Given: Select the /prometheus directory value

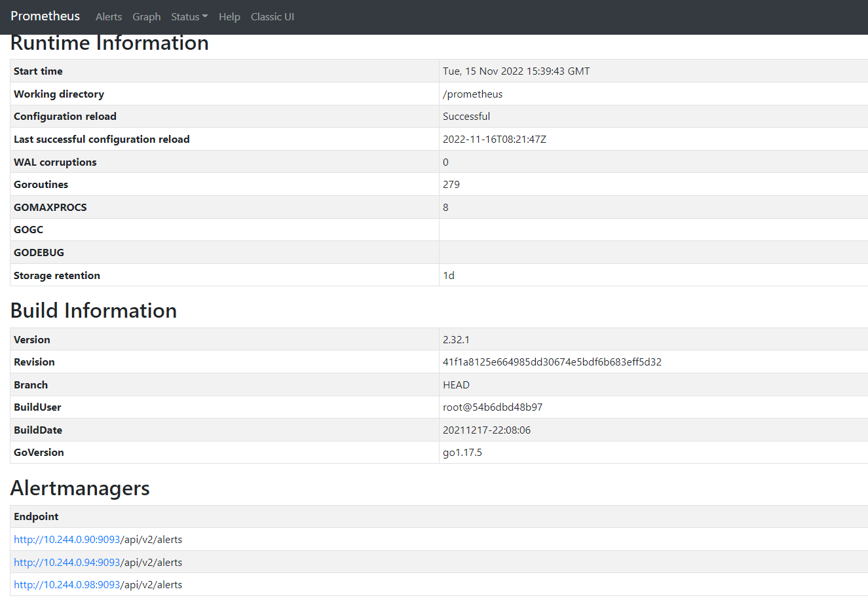Looking at the screenshot, I should (x=473, y=94).
